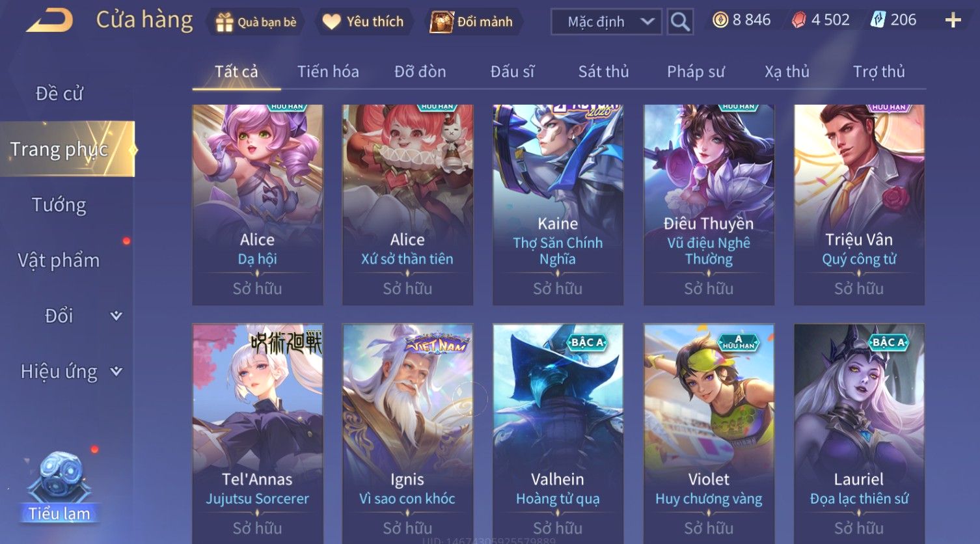Open the search magnifier icon
Screen dimensions: 980x544
coord(680,21)
